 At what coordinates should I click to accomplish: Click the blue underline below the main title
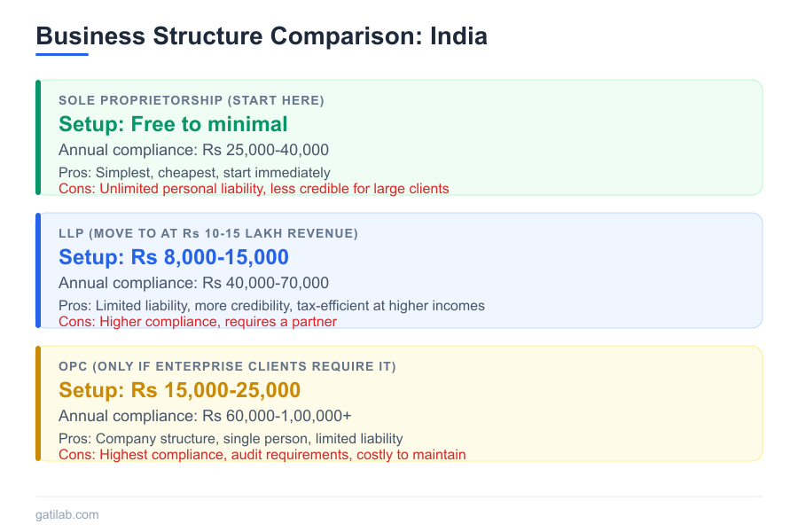(59, 55)
